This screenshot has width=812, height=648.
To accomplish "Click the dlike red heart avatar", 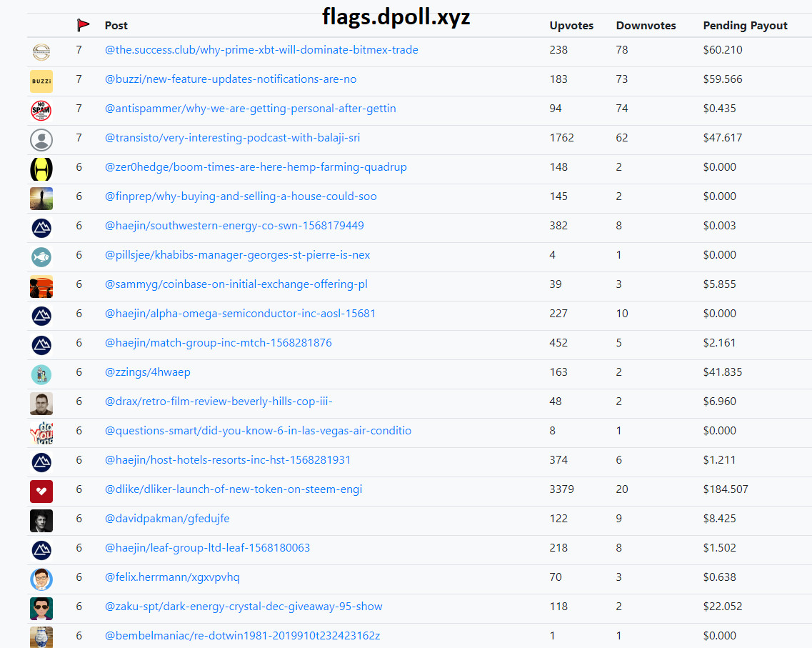I will point(41,492).
